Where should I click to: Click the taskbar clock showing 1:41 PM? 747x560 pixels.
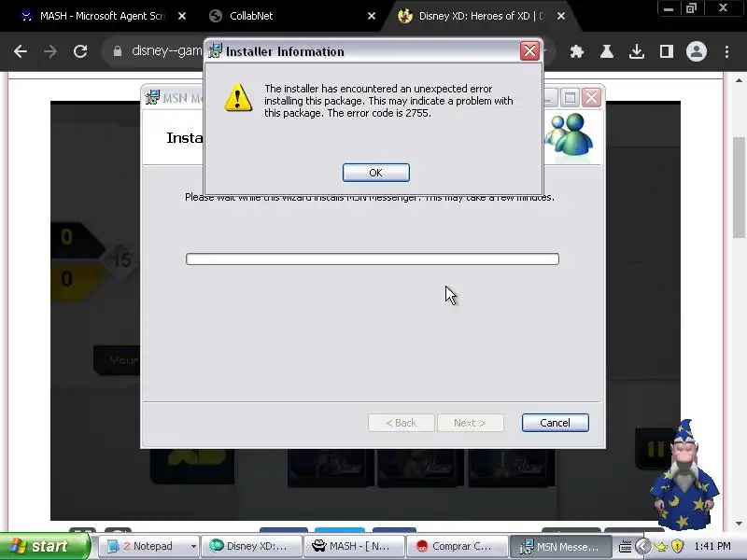pyautogui.click(x=712, y=546)
